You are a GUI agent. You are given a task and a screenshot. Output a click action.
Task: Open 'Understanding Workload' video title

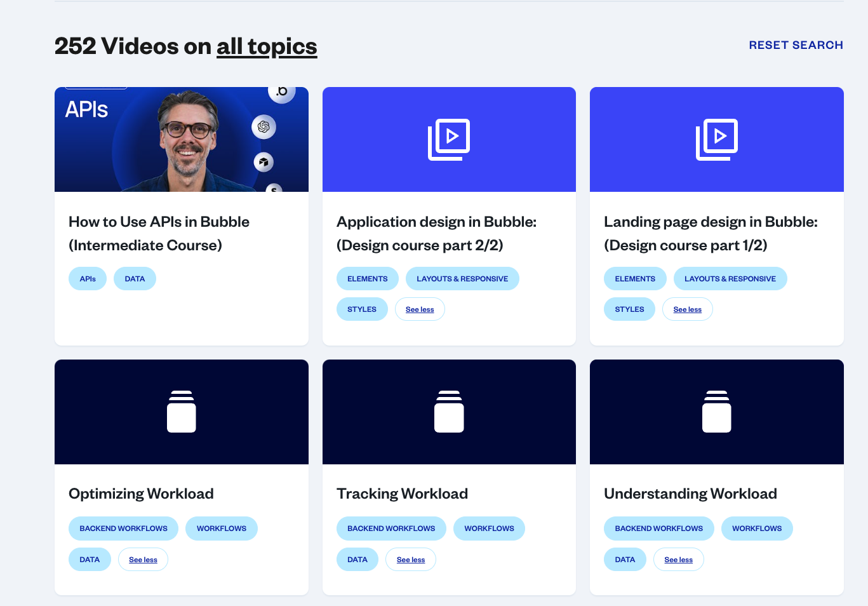(x=690, y=494)
